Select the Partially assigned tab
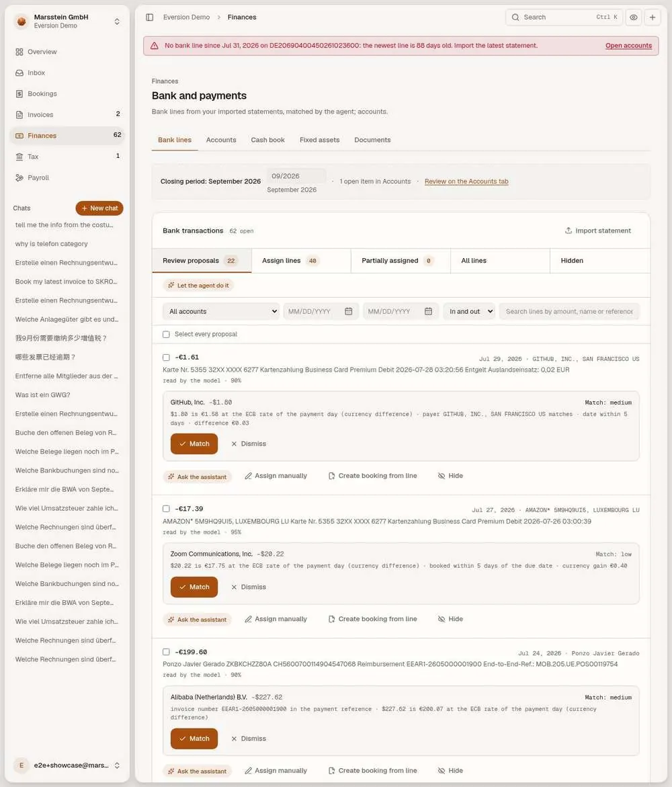Image resolution: width=672 pixels, height=787 pixels. 401,261
